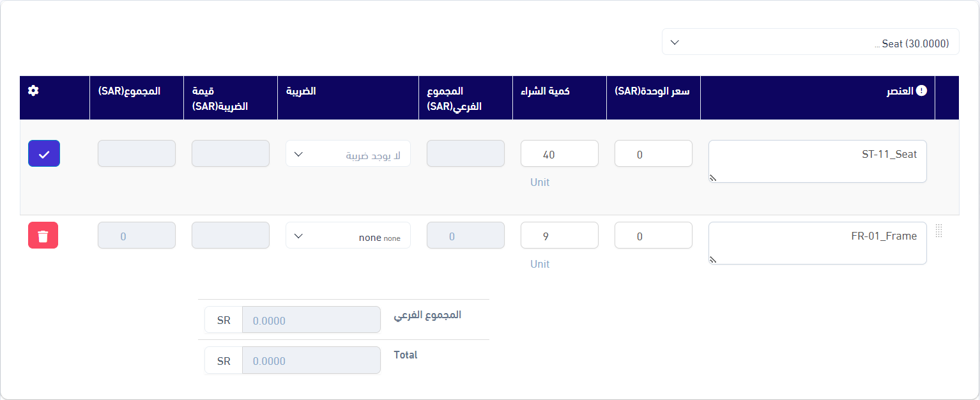The height and width of the screenshot is (400, 980).
Task: Click the purchase quantity field showing 9
Action: [560, 236]
